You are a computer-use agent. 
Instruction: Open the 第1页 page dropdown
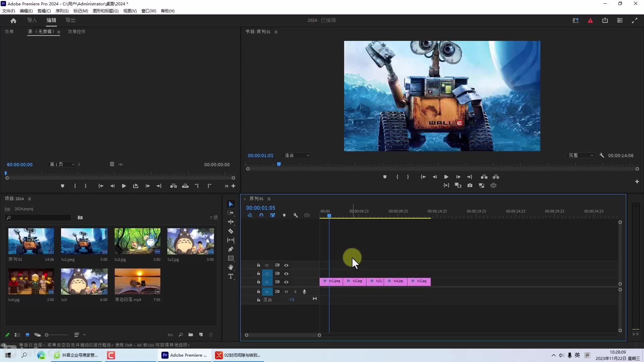62,164
